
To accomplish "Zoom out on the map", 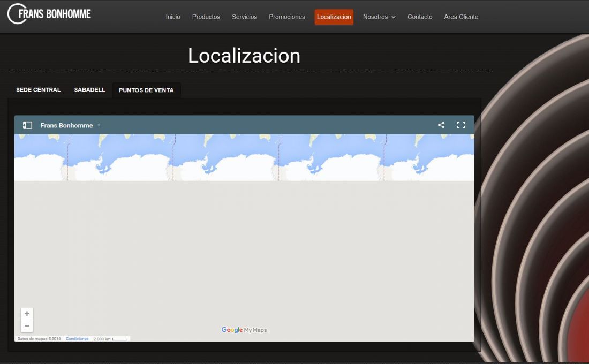I will [x=27, y=325].
